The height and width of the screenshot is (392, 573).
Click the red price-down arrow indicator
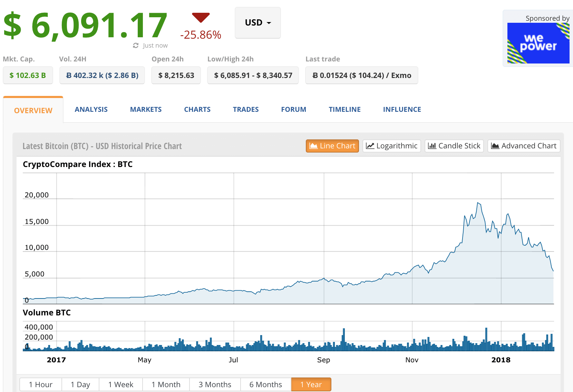click(x=201, y=17)
